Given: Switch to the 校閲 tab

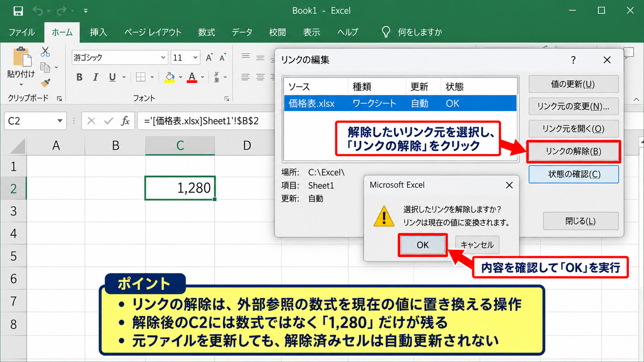Looking at the screenshot, I should click(277, 32).
